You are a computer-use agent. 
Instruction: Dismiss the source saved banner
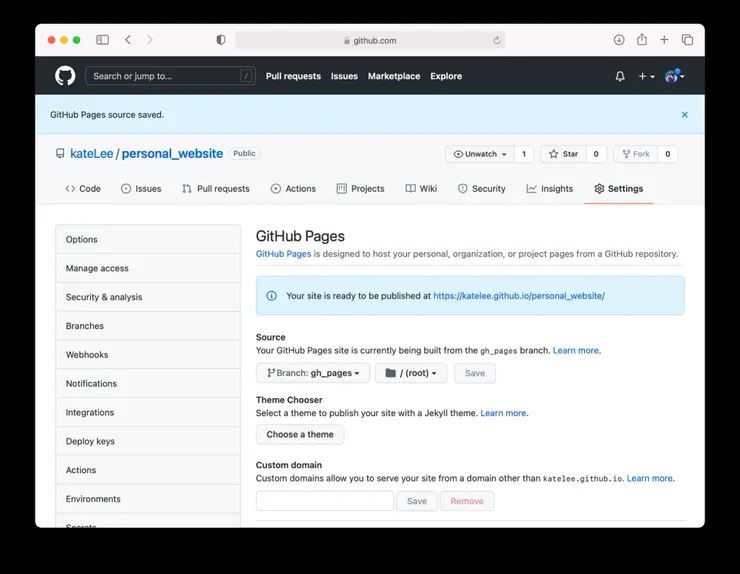pyautogui.click(x=684, y=115)
